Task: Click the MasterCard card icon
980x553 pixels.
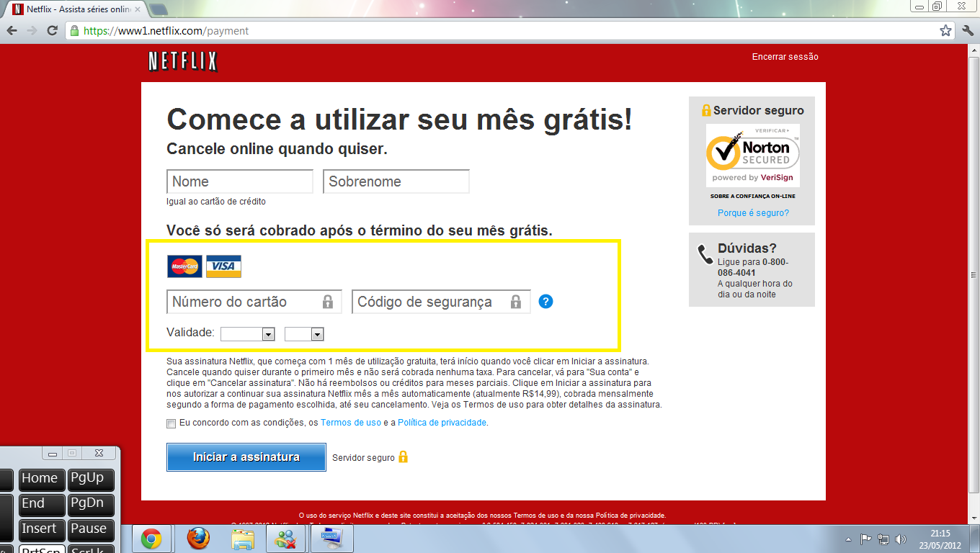Action: point(184,266)
